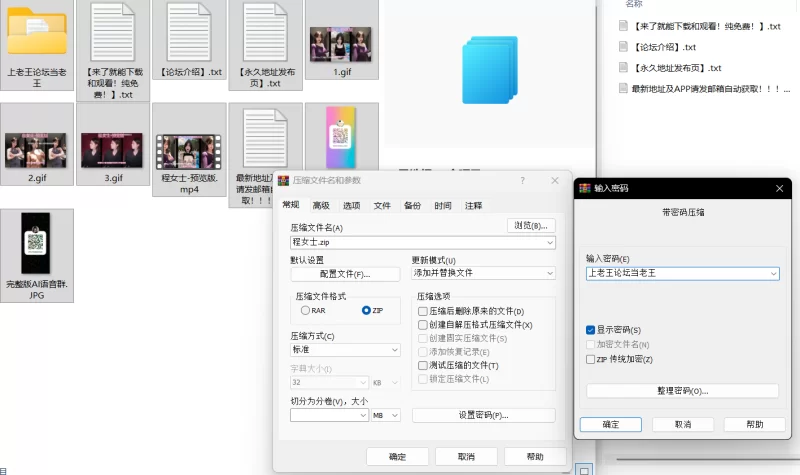Open the 注释 tab
800x475 pixels.
click(473, 205)
